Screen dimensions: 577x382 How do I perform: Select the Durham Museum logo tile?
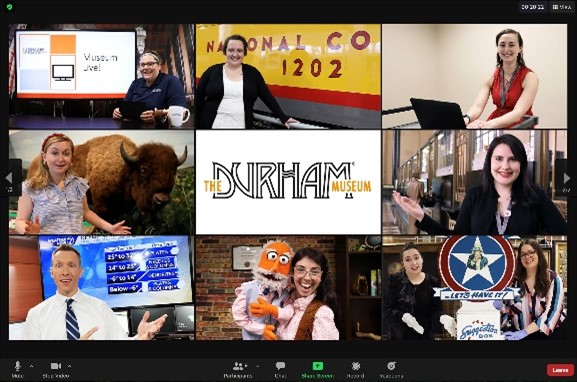(x=288, y=182)
